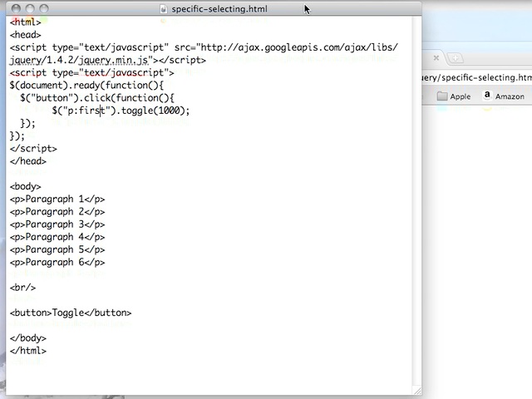Click the $(document).ready(function(){ line
Screen dimensions: 532x399
pyautogui.click(x=86, y=85)
